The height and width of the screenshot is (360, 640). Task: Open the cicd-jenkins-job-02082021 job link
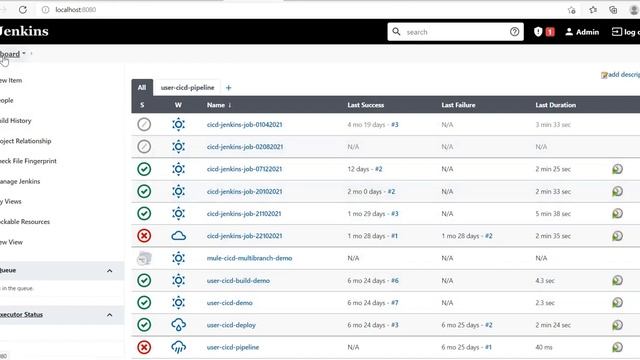pyautogui.click(x=244, y=147)
